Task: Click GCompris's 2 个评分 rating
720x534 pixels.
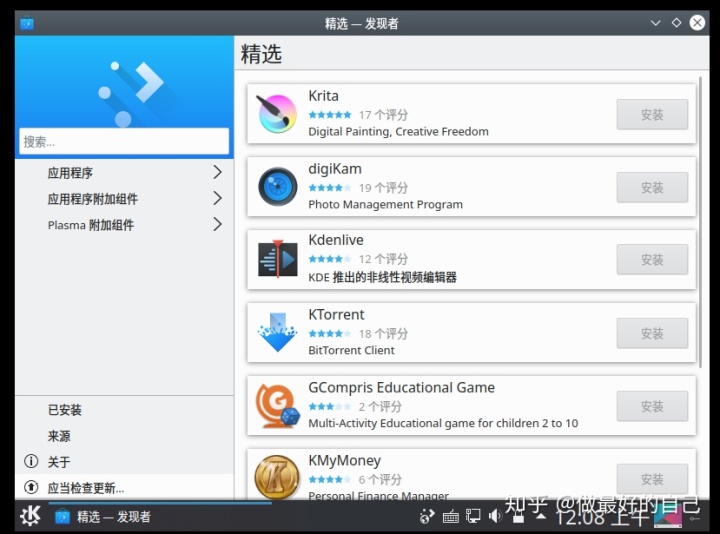Action: (380, 407)
